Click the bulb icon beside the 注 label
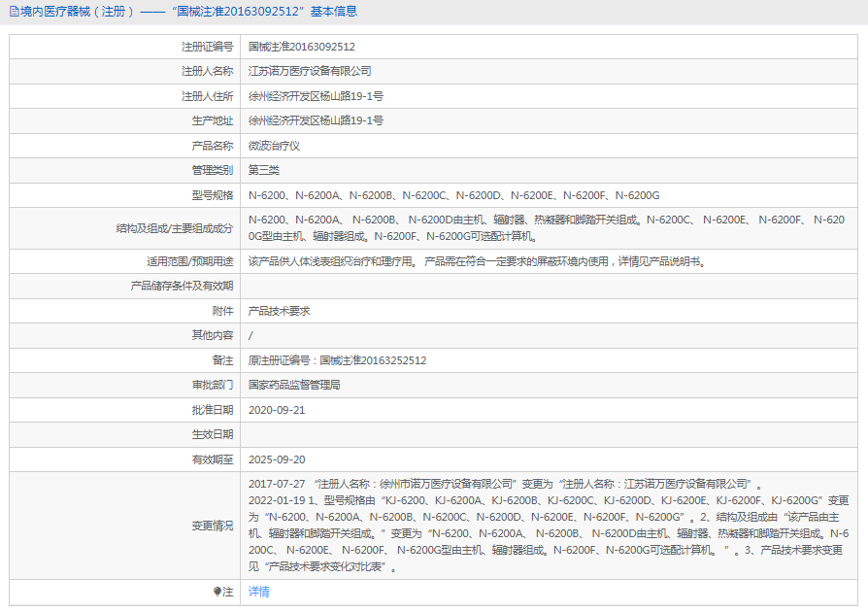This screenshot has height=612, width=868. click(x=217, y=592)
